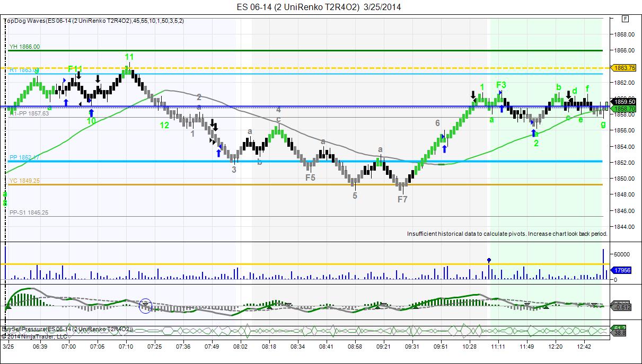Click the blue up arrow below the grey 6 label
This screenshot has height=364, width=642.
(445, 149)
